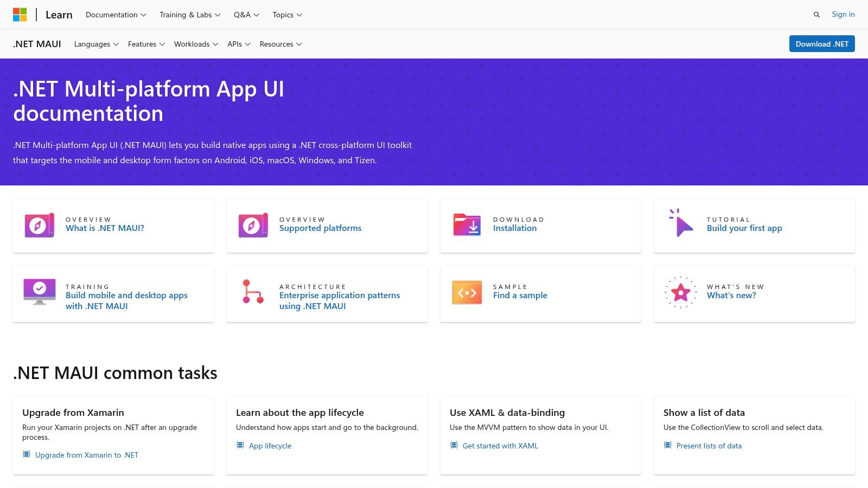
Task: Expand the Training & Labs dropdown
Action: click(190, 15)
